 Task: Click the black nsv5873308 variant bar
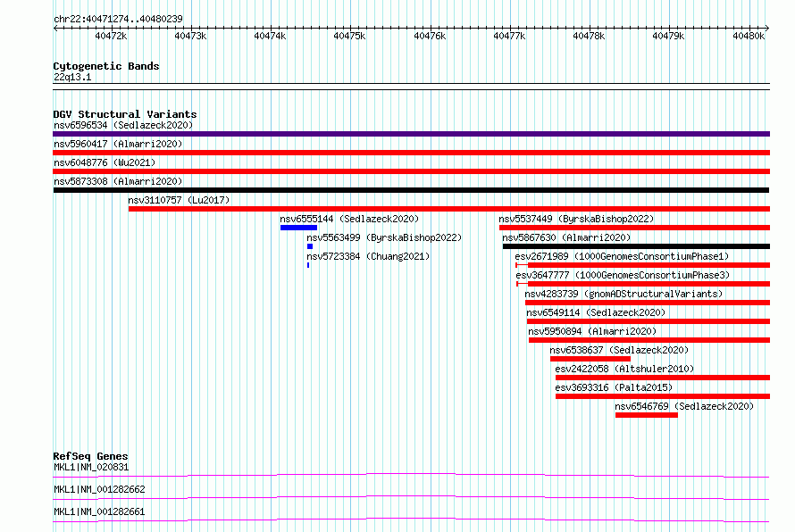[x=411, y=190]
